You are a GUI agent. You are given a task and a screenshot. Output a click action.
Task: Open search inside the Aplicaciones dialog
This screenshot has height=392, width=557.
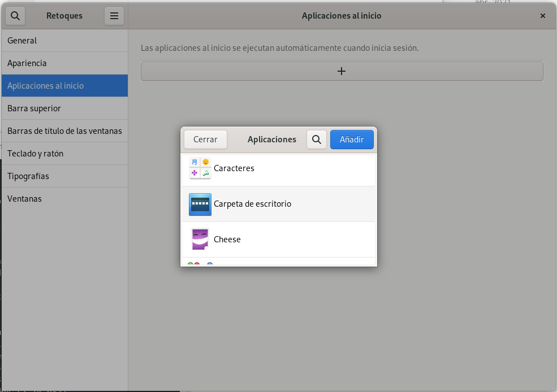(x=317, y=140)
